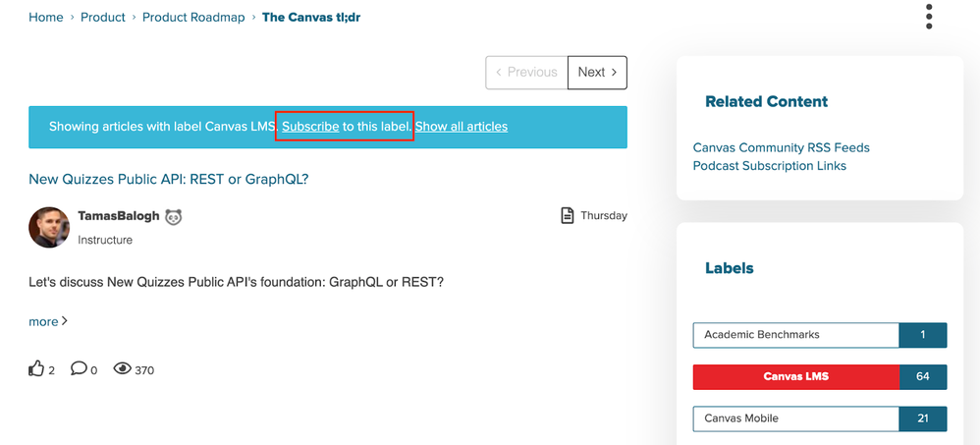Click Show all articles link

click(x=462, y=127)
